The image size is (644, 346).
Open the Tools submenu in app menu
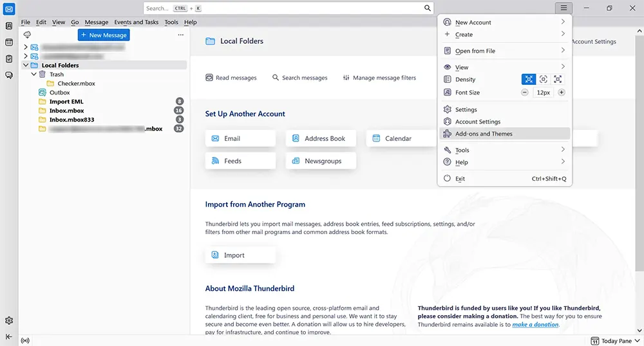504,150
